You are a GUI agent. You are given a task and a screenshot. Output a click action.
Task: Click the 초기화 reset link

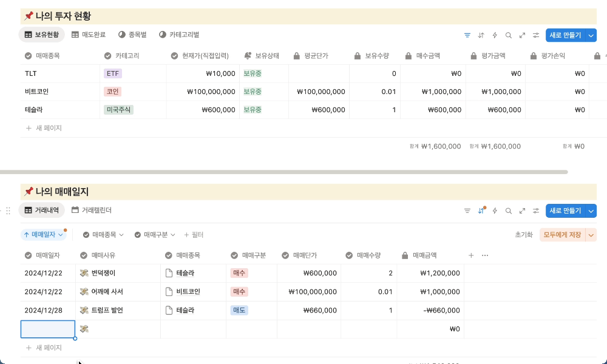click(523, 234)
